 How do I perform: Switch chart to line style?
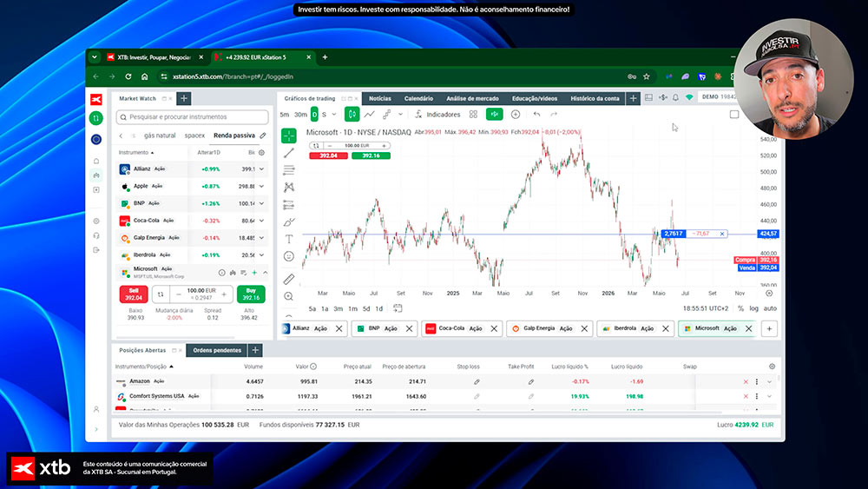coord(369,114)
